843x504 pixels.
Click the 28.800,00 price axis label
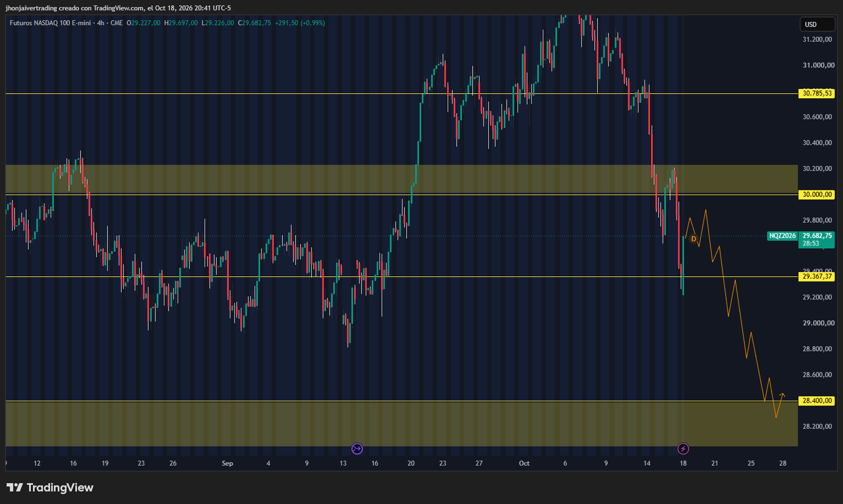point(817,349)
